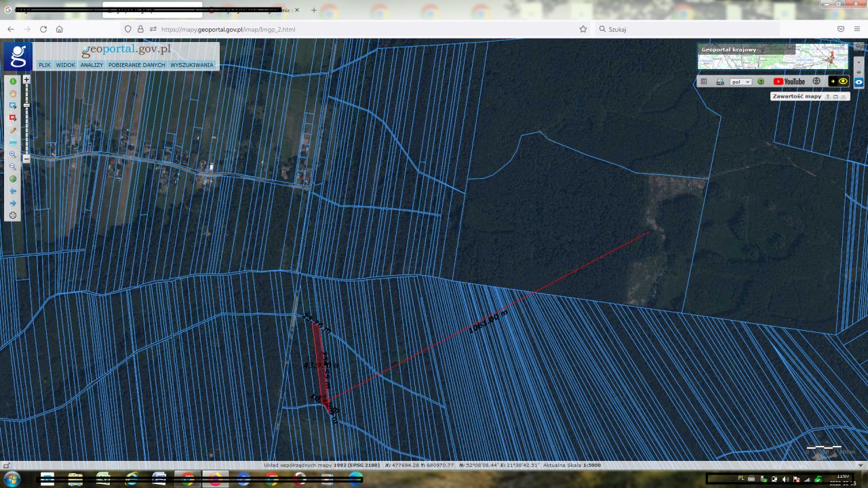The image size is (868, 488).
Task: Open the YouTube link
Action: [x=789, y=81]
